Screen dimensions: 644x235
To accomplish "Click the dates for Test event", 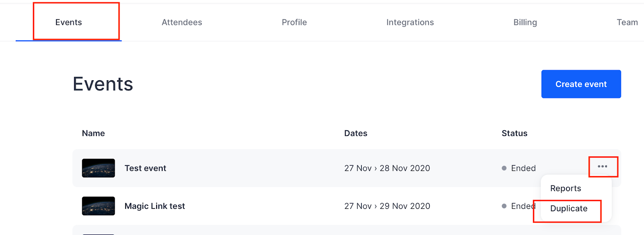I will pos(387,168).
